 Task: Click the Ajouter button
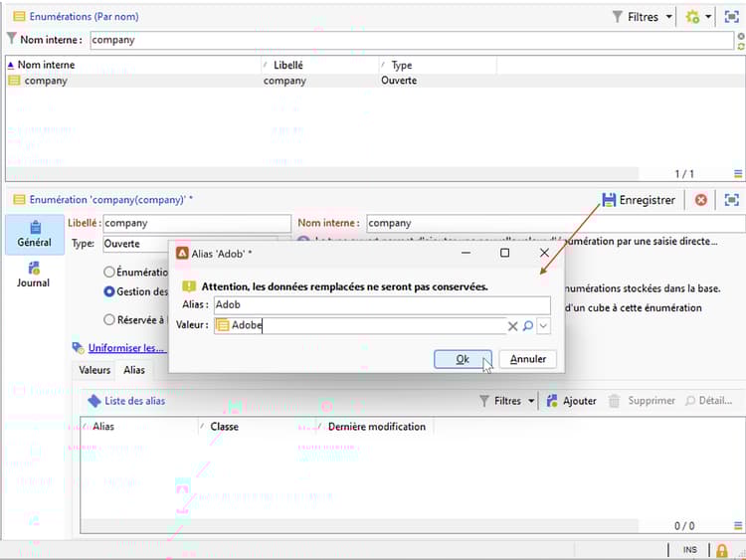(x=572, y=401)
